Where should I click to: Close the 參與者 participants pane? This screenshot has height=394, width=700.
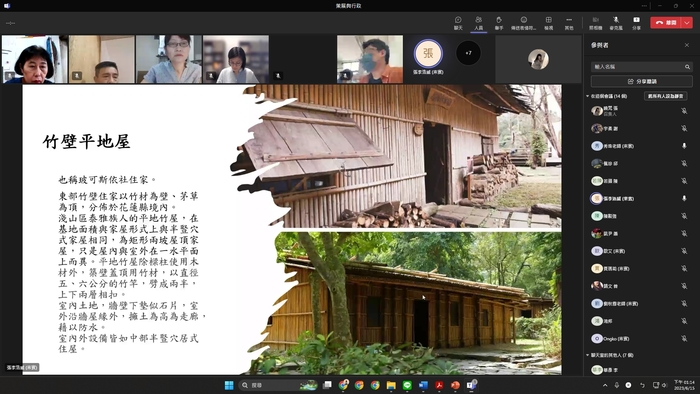point(687,45)
